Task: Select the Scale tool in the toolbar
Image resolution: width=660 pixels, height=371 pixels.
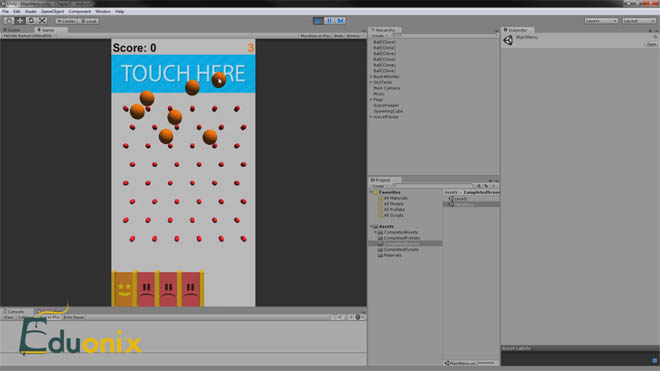Action: 43,21
